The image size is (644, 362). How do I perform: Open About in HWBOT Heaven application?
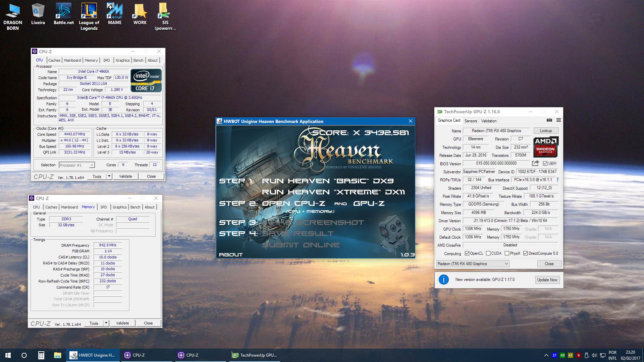click(231, 255)
